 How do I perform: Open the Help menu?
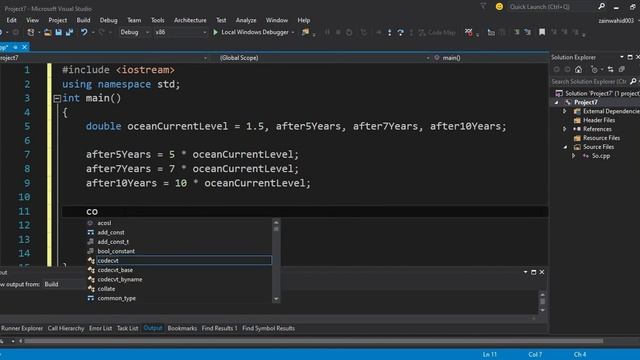point(304,20)
